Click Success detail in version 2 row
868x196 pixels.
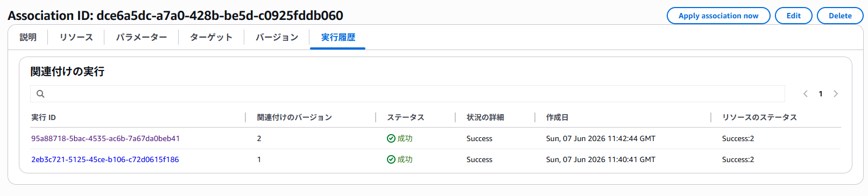point(479,138)
